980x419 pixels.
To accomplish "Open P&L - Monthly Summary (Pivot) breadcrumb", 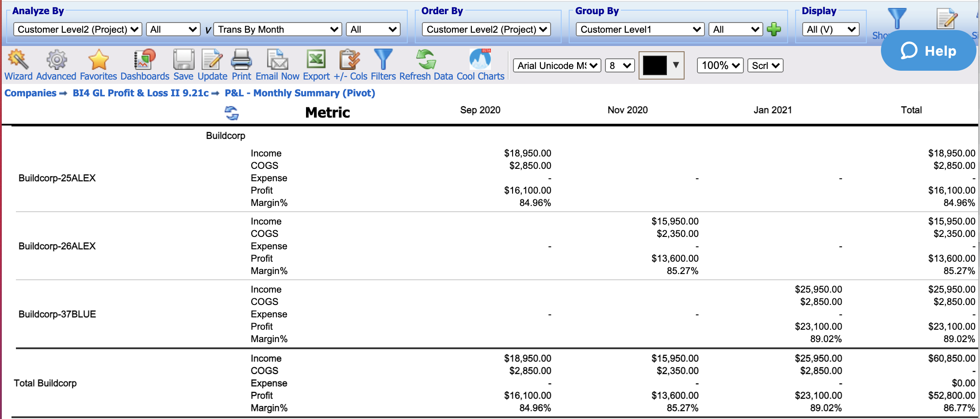I will tap(300, 93).
